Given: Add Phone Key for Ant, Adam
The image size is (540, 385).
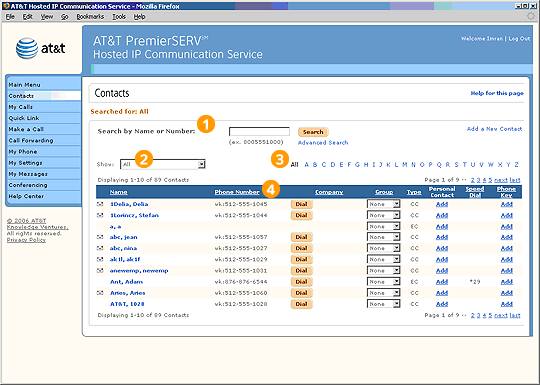Looking at the screenshot, I should point(507,282).
